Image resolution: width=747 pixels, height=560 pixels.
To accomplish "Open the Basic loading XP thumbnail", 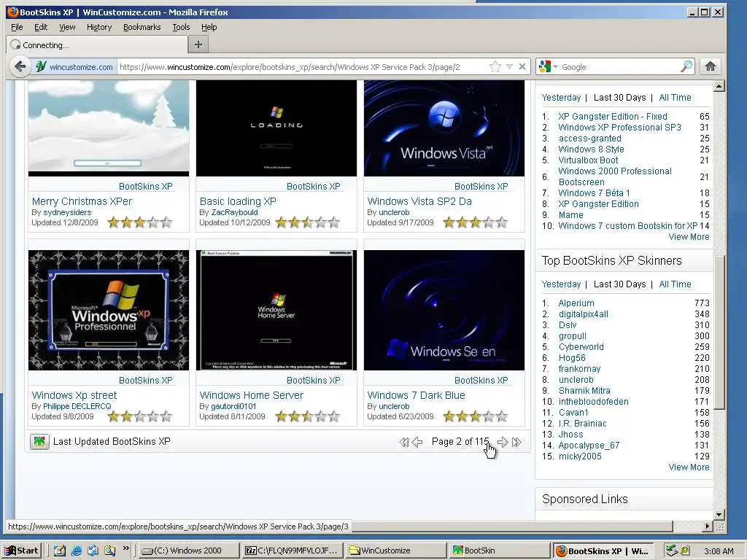I will tap(276, 128).
